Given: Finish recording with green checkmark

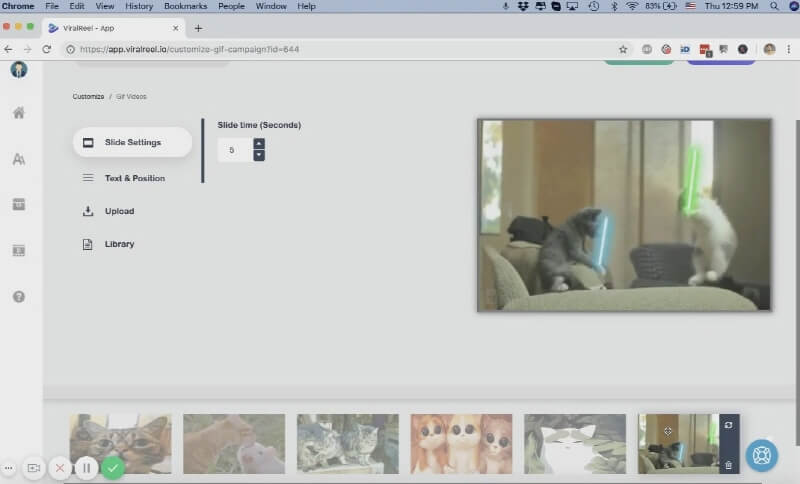Looking at the screenshot, I should [x=113, y=468].
